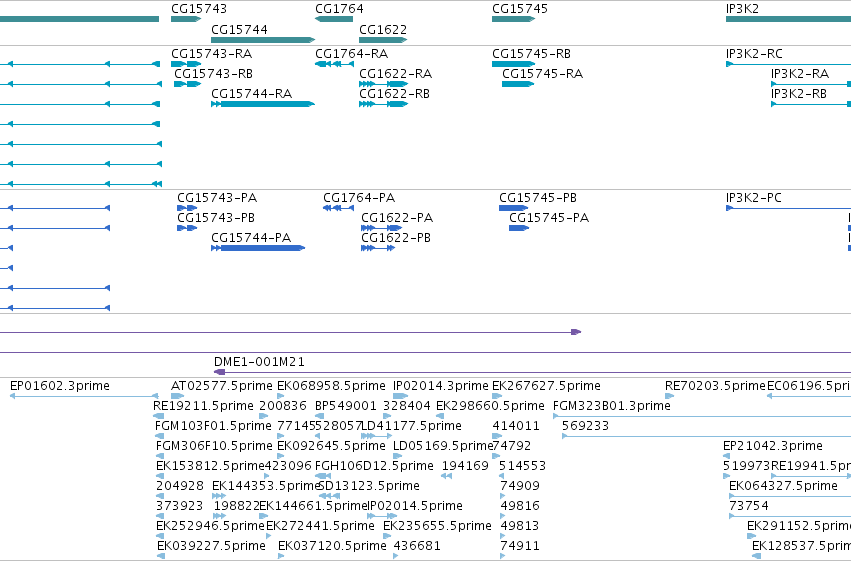
Task: Select the LD05169.5prime EST label
Action: tap(443, 446)
